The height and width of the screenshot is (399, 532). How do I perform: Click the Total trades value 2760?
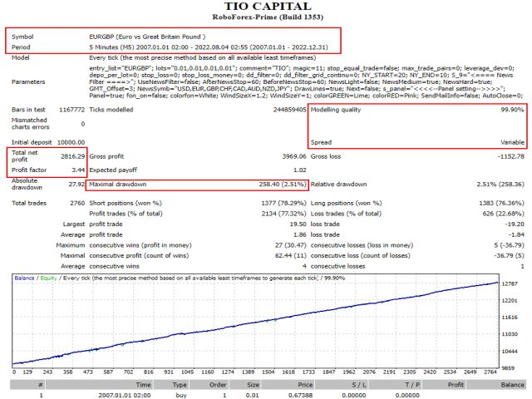tap(77, 203)
